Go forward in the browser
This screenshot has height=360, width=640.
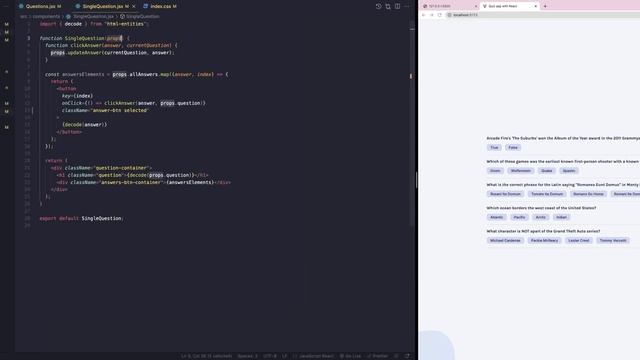point(431,15)
